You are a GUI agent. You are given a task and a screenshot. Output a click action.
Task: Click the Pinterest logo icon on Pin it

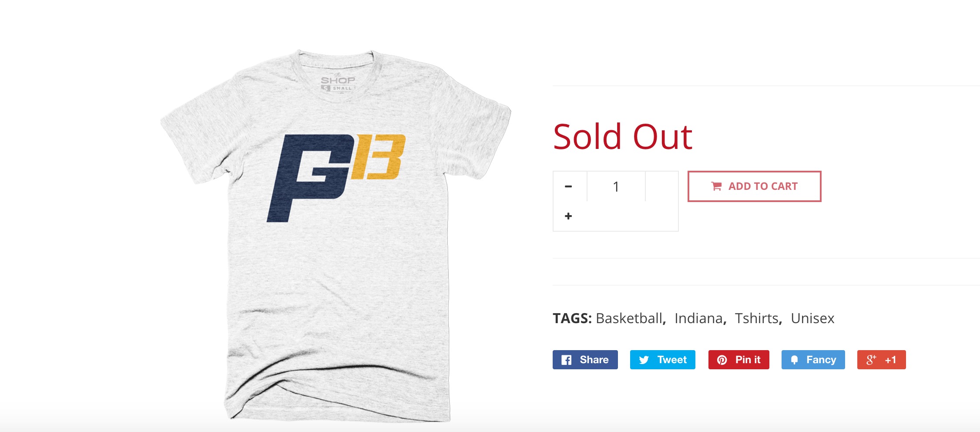pos(722,360)
